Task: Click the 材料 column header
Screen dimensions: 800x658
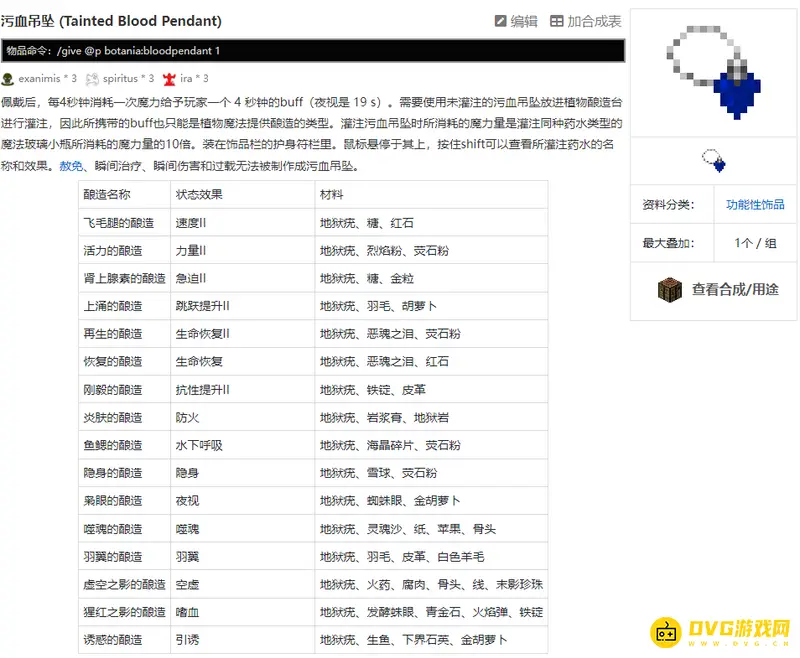Action: 332,194
